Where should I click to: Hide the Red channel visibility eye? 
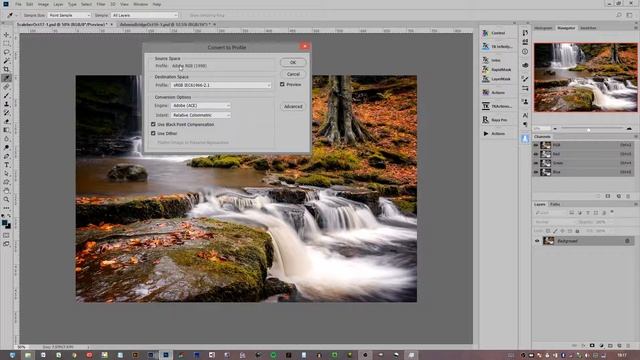coord(536,154)
